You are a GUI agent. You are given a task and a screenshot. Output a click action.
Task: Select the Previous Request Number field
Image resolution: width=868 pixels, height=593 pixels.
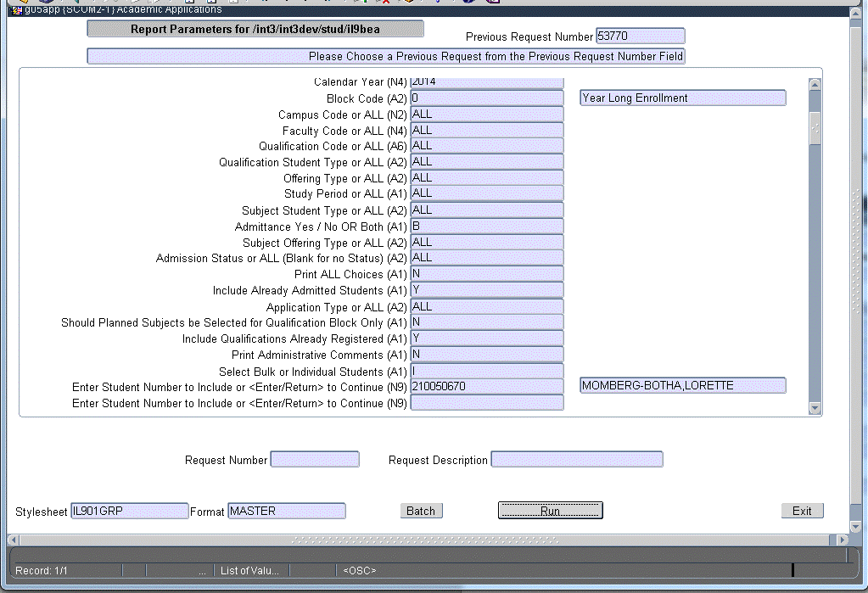coord(640,36)
